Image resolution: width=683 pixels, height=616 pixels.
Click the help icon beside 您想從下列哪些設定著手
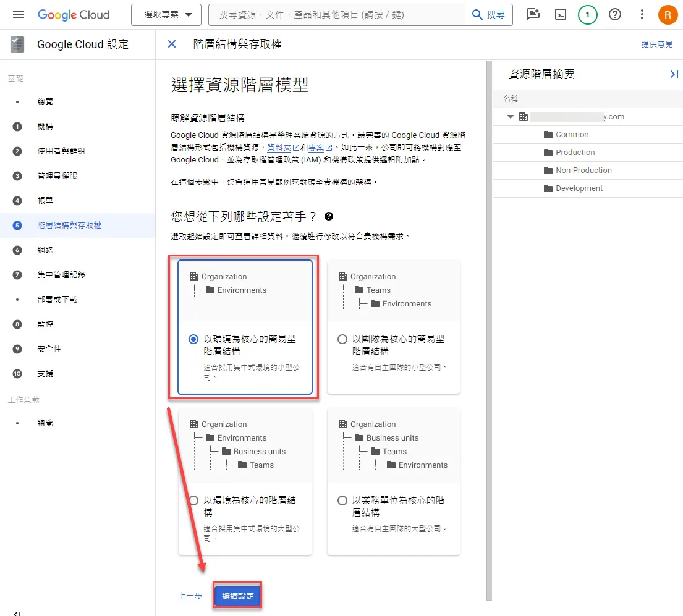(329, 216)
